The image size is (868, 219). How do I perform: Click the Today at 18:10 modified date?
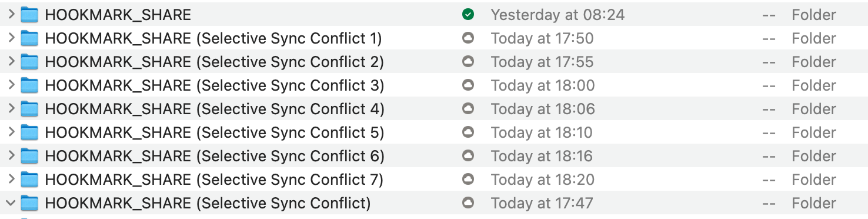tap(542, 132)
